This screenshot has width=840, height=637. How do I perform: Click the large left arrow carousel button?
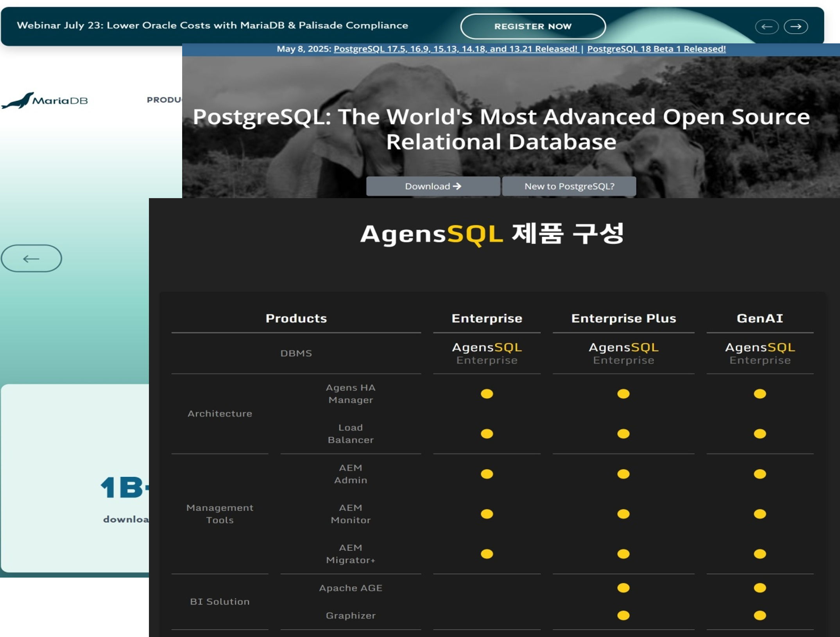tap(31, 258)
